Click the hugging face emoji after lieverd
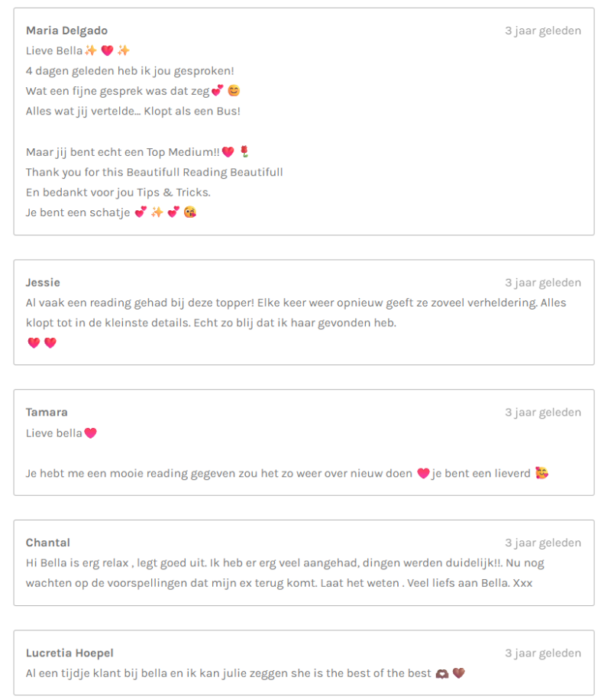Viewport: 611px width, 700px height. pyautogui.click(x=541, y=473)
